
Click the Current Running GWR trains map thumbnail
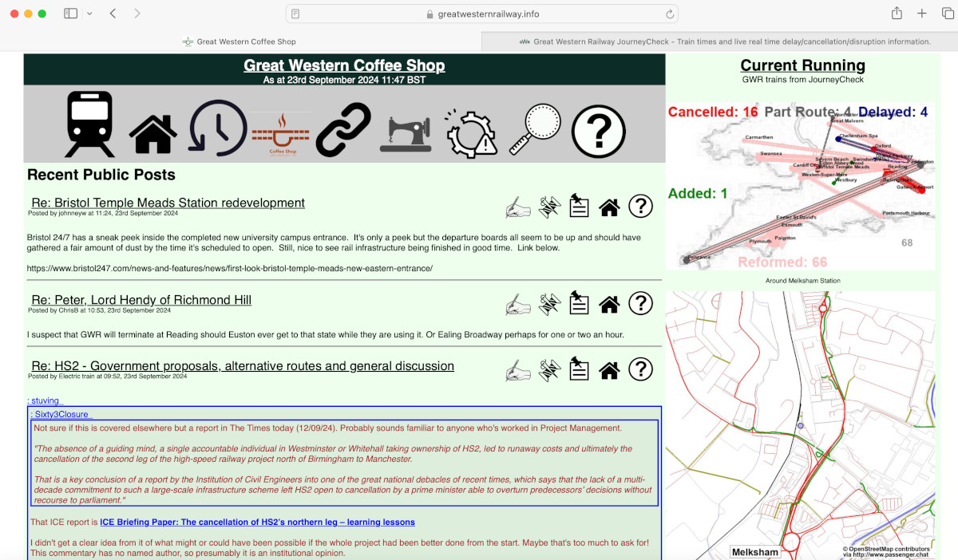tap(801, 183)
